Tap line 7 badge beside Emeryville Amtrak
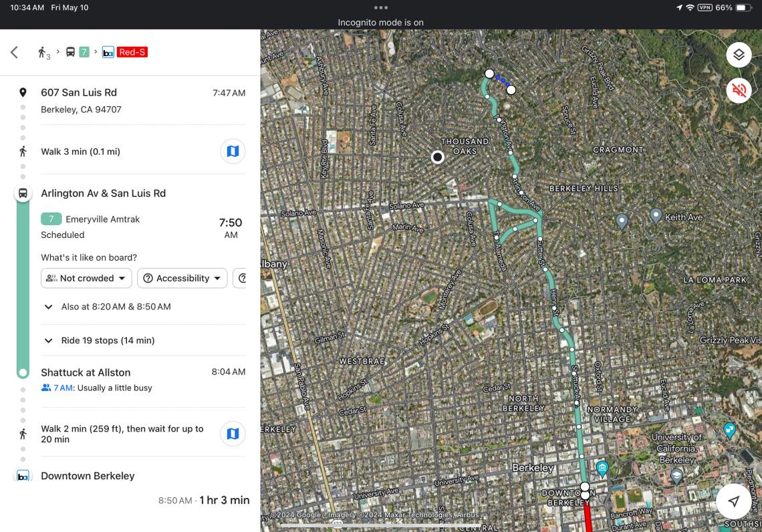762x532 pixels. (x=51, y=219)
